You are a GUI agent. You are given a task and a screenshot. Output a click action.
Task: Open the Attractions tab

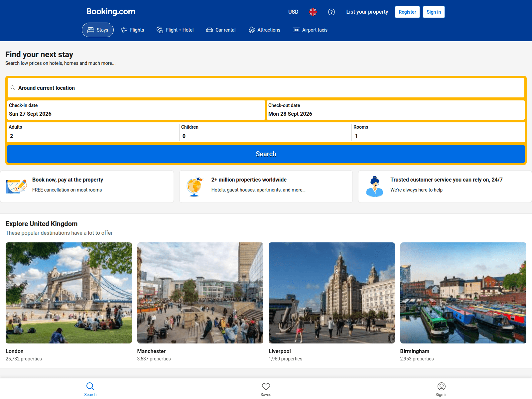(x=264, y=30)
